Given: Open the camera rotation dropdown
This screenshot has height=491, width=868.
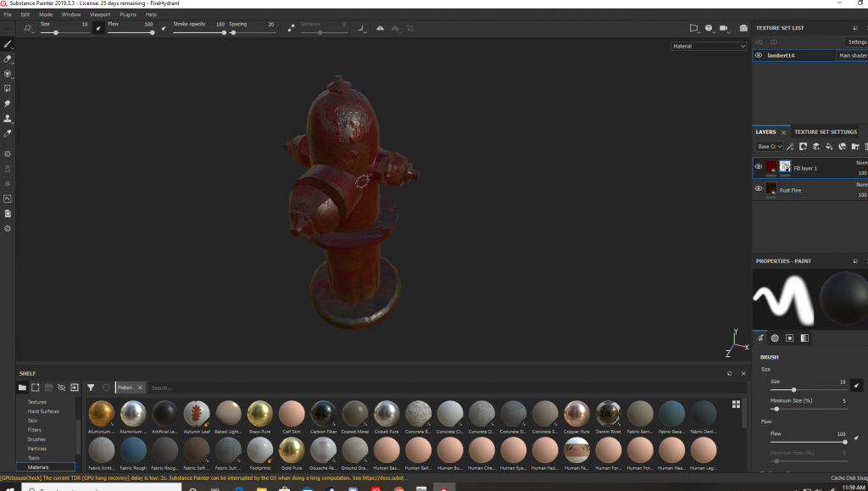Looking at the screenshot, I should (724, 28).
